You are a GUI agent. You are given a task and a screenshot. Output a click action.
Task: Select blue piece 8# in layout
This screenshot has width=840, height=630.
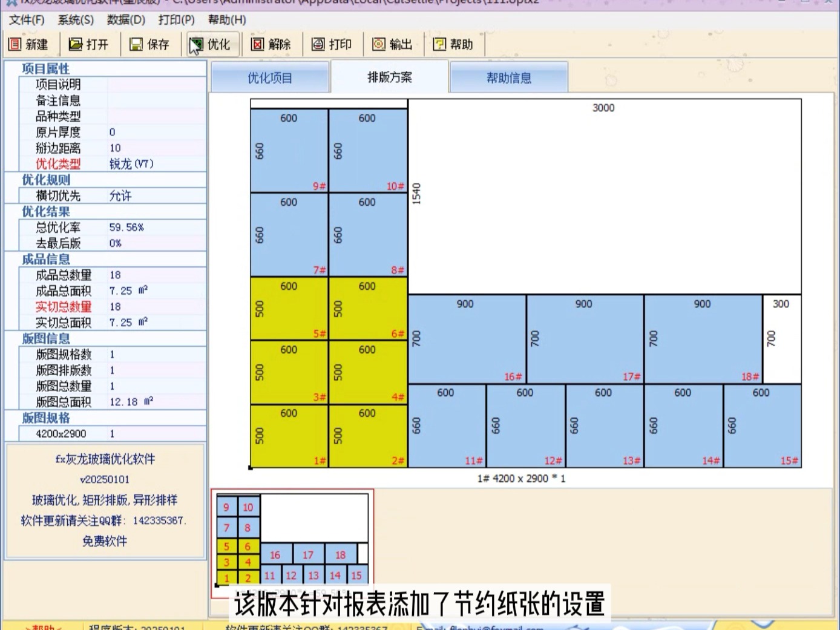368,235
